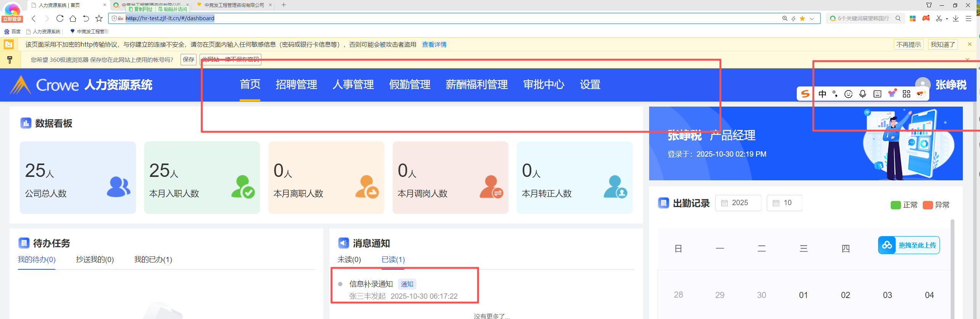The image size is (980, 319).
Task: Click the 本月转正人数 card icon
Action: tap(616, 187)
